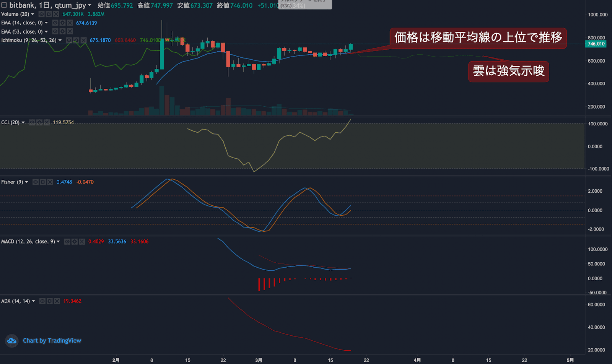
Task: Hide the EMA (14) line with its eye toggle
Action: tap(55, 23)
